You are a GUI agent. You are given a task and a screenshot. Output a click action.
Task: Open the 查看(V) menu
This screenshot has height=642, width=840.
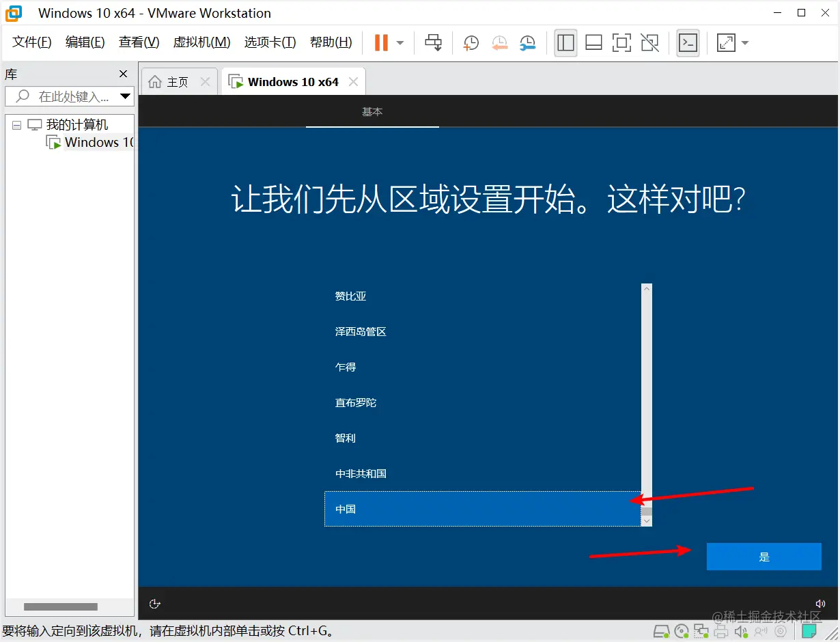139,42
